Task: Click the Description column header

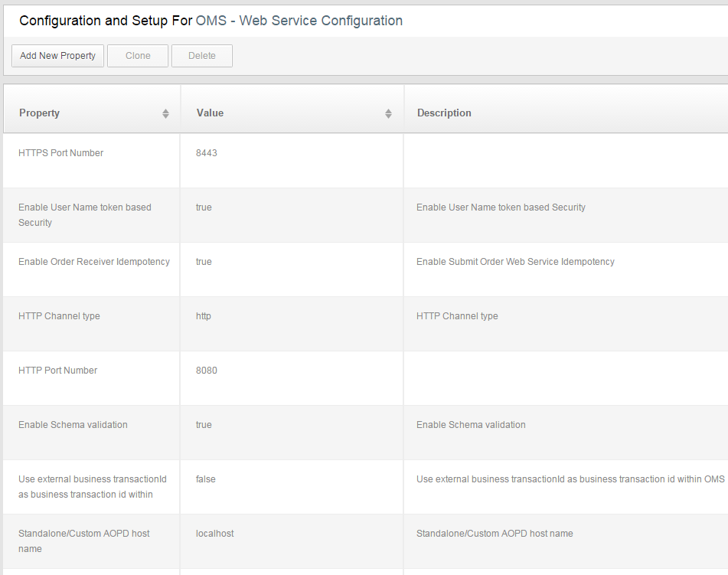Action: point(444,113)
